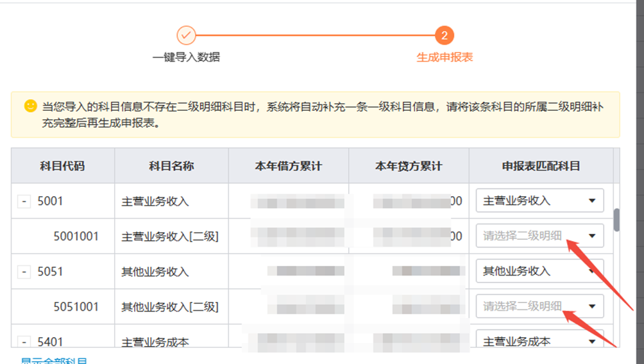Click the orange step 2 circle icon
644x364 pixels.
coord(444,35)
